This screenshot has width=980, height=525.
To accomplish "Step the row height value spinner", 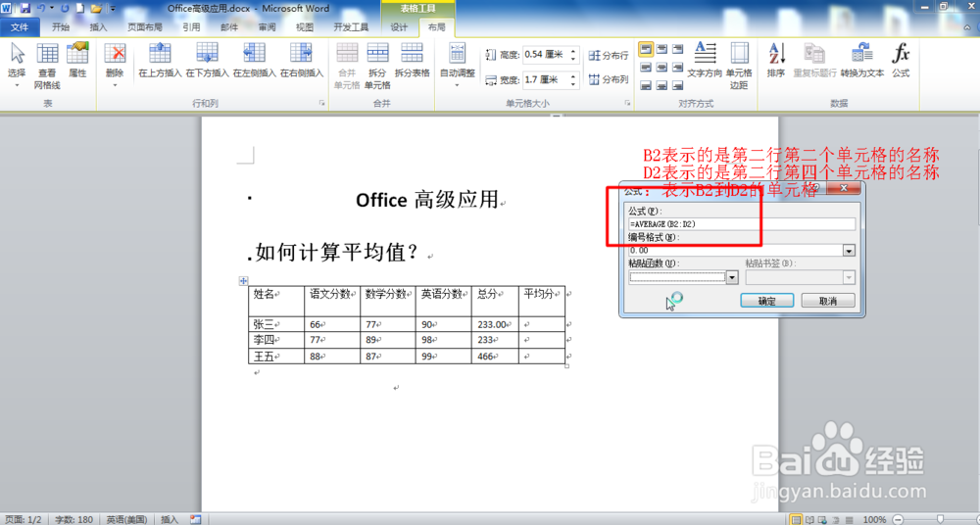I will click(573, 55).
